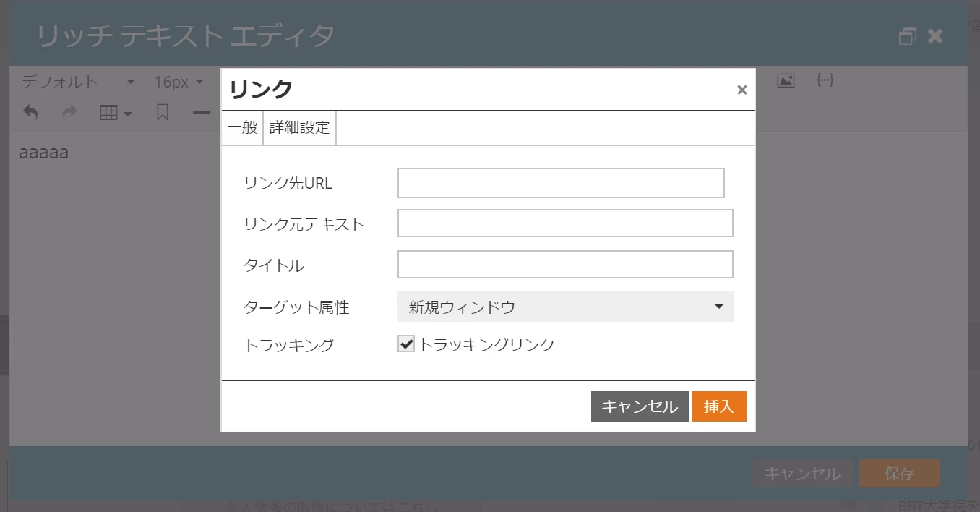Open the table insert icon menu
This screenshot has height=512, width=980.
pos(116,113)
